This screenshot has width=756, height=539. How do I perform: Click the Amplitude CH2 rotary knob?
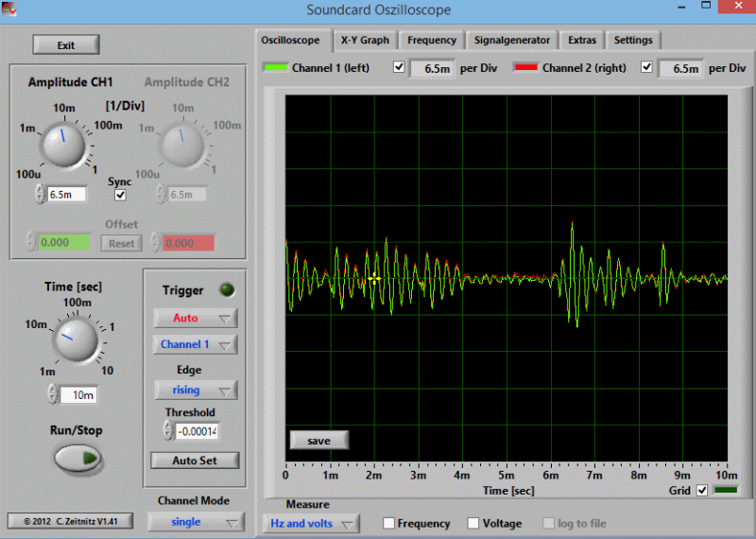[x=182, y=145]
